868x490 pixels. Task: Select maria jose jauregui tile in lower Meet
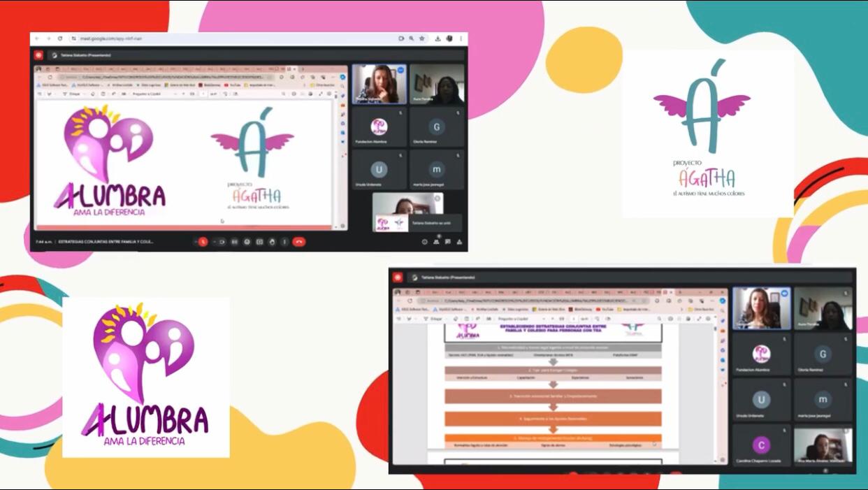tap(823, 400)
